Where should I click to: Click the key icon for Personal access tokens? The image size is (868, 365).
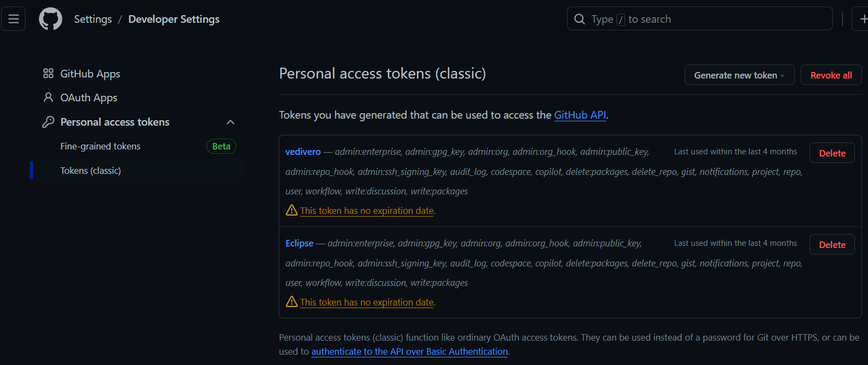48,122
